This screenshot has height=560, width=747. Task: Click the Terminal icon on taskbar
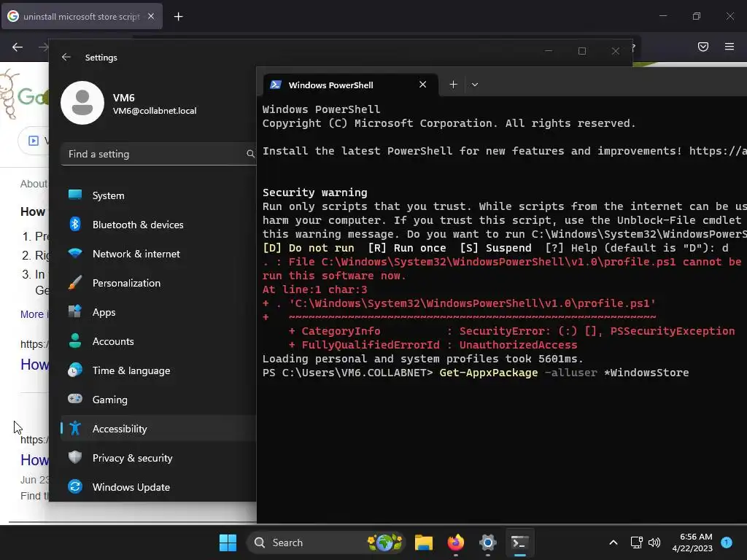[519, 542]
